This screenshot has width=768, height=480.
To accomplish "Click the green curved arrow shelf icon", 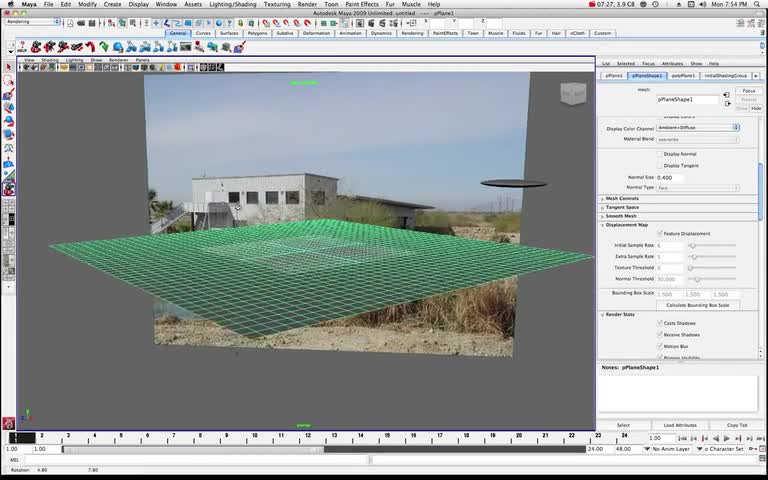I will click(104, 47).
